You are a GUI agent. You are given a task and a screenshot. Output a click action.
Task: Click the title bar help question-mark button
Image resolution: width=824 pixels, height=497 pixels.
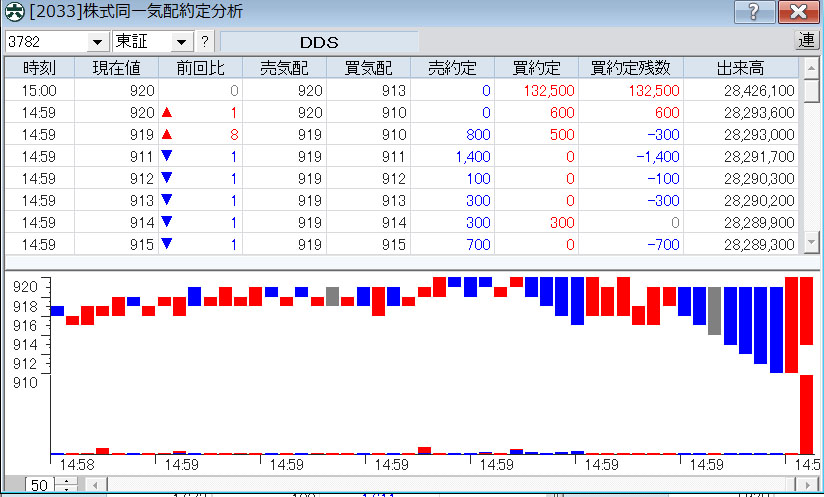pyautogui.click(x=752, y=12)
